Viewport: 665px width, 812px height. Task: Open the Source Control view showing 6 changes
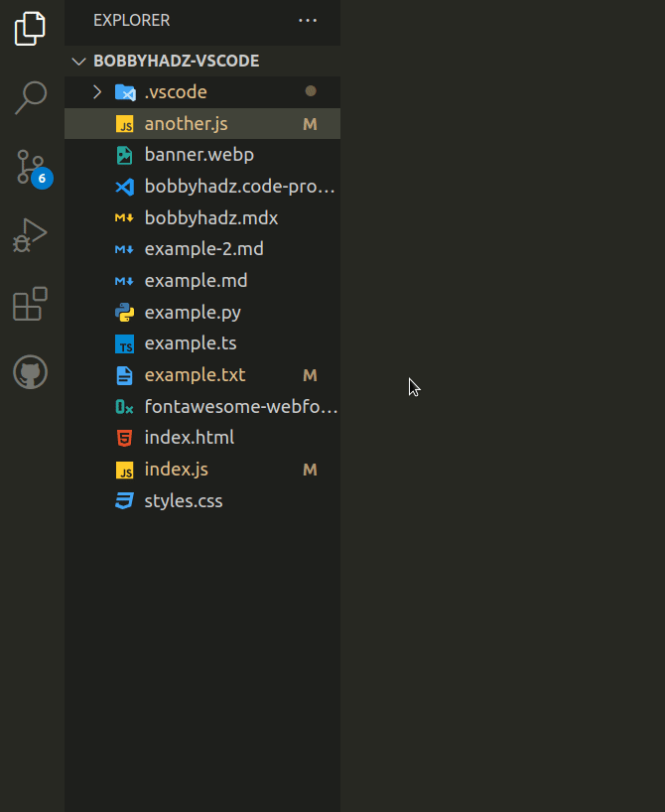pos(30,167)
